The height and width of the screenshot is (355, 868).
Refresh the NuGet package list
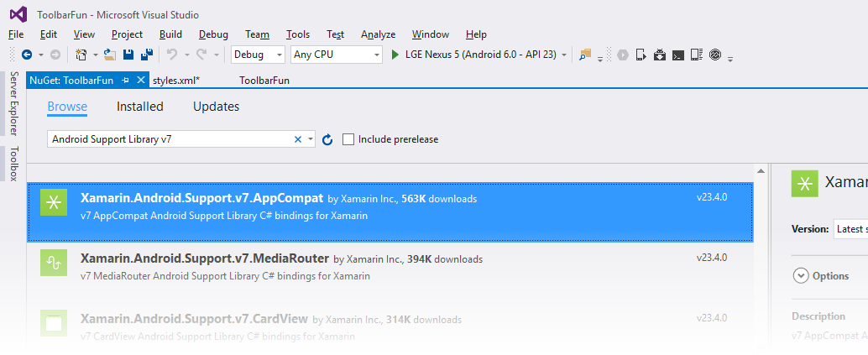tap(327, 139)
